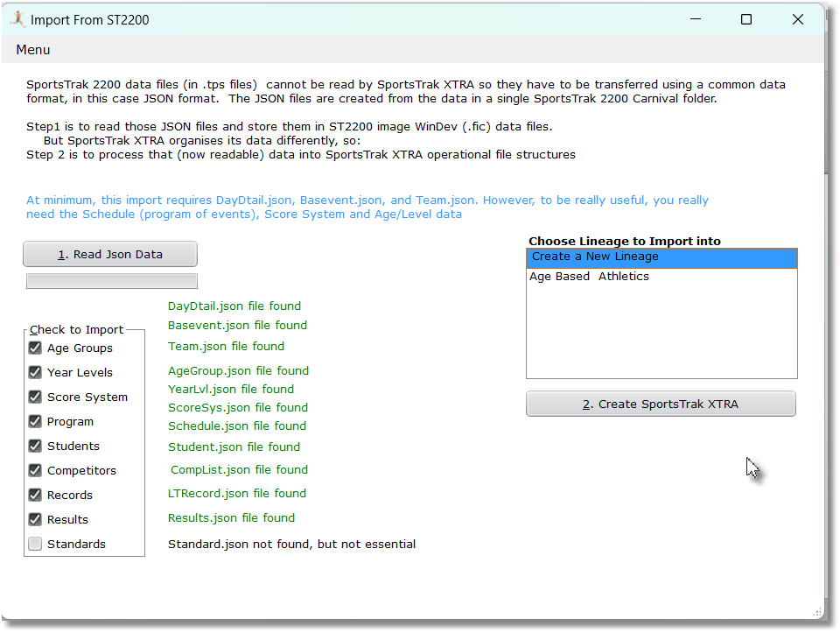840x633 pixels.
Task: Click 'Team.json file found' text
Action: click(x=226, y=346)
